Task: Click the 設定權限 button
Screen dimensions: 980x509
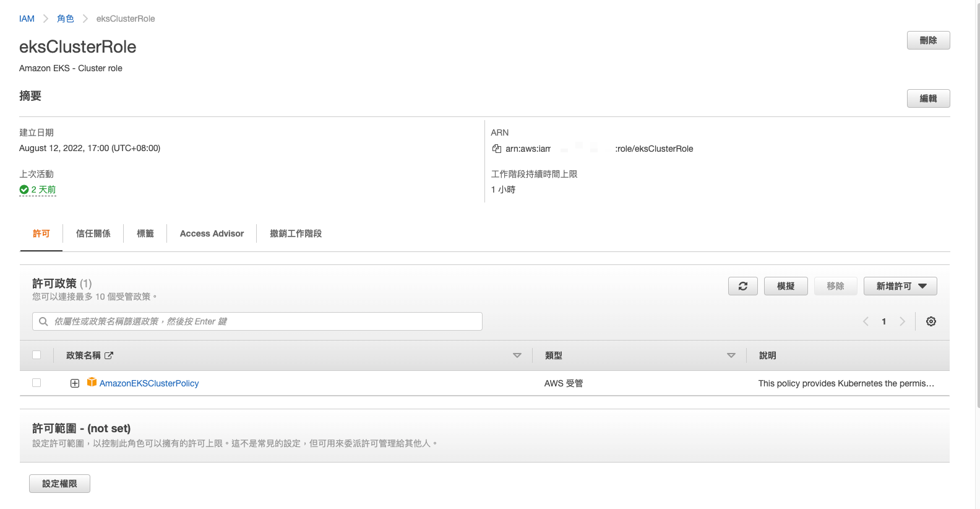Action: pos(59,484)
